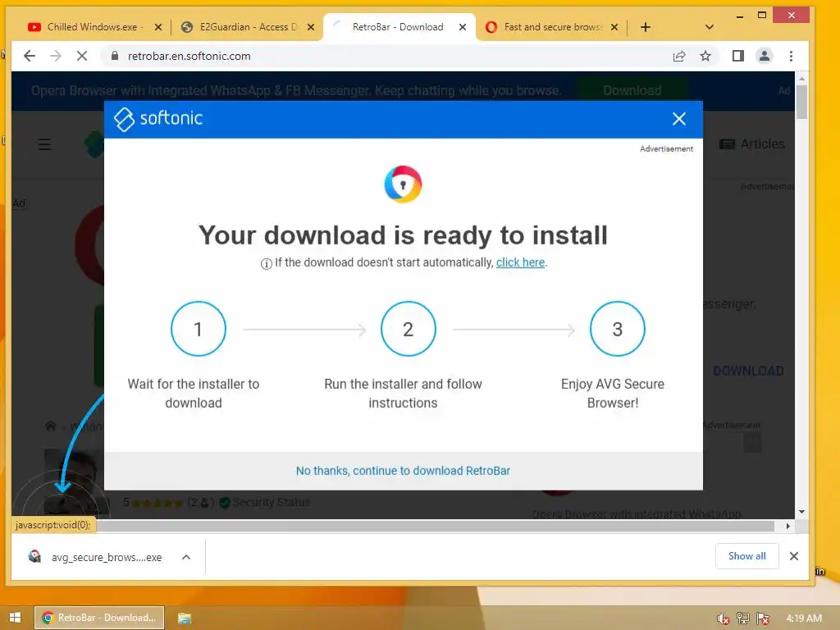
Task: Open a new tab with plus
Action: coord(646,27)
